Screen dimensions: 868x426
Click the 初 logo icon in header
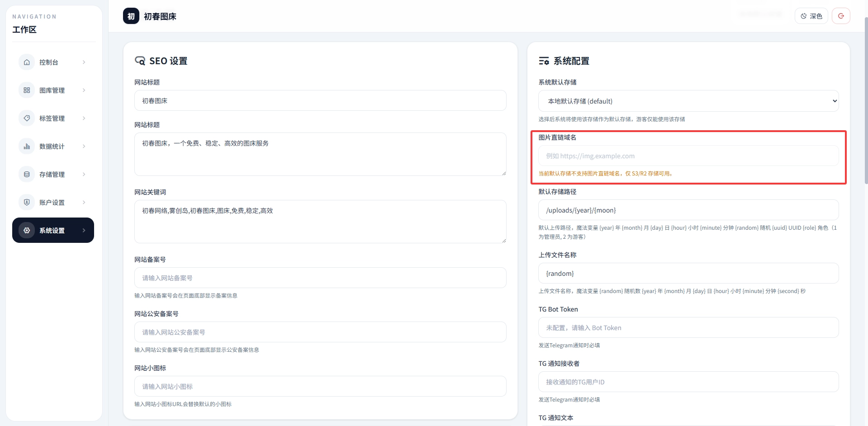tap(131, 16)
